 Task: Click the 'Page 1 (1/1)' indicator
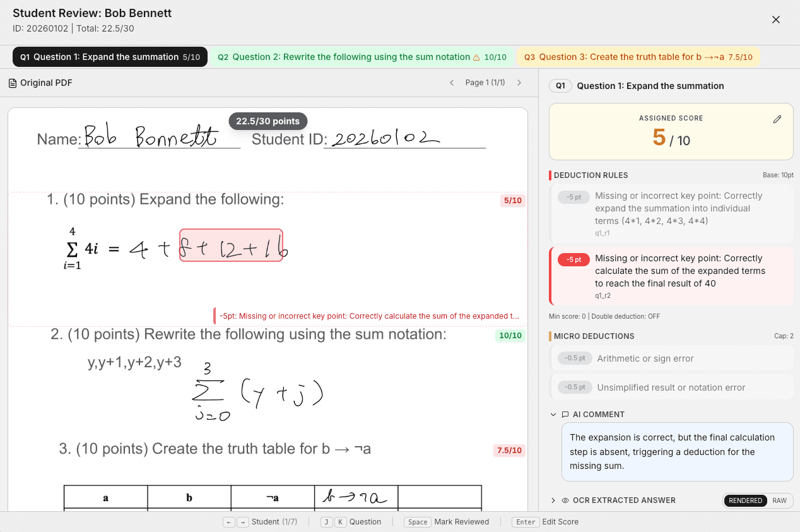pyautogui.click(x=485, y=83)
